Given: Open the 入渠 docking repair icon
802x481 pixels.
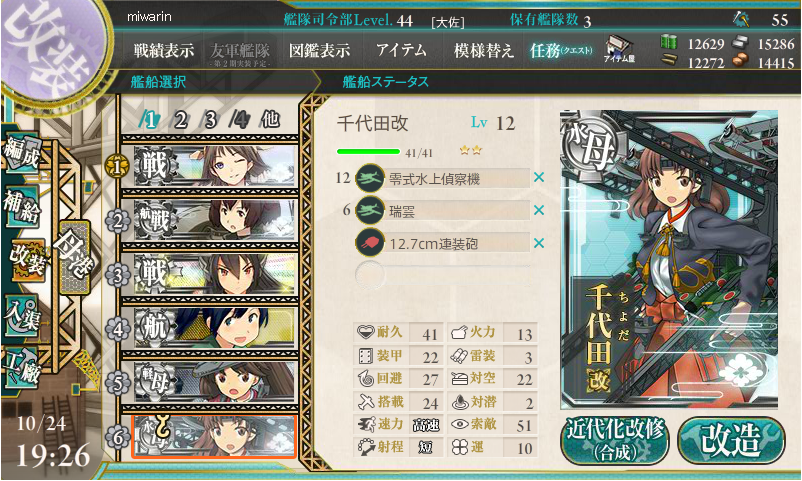Looking at the screenshot, I should (x=21, y=315).
